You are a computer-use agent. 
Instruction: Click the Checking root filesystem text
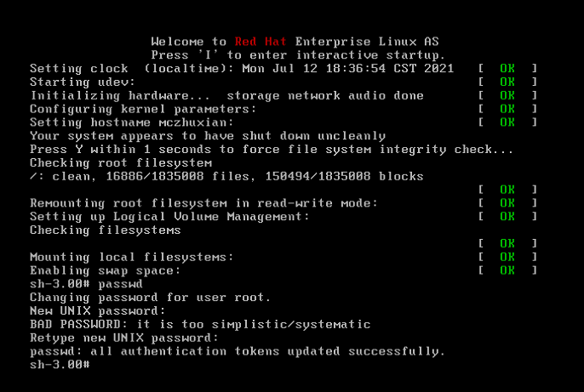click(x=121, y=163)
